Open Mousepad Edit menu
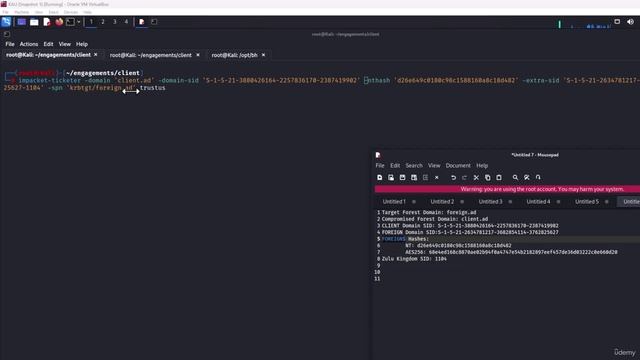This screenshot has height=360, width=640. tap(395, 166)
